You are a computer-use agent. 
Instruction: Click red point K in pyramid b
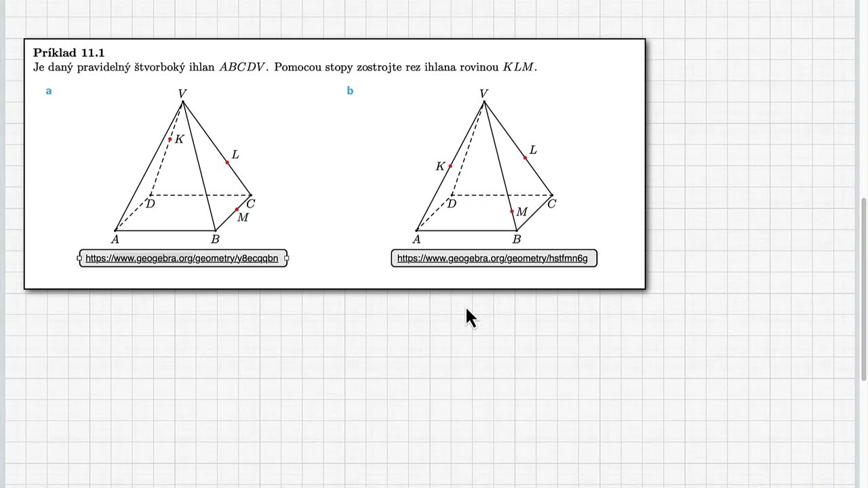450,166
